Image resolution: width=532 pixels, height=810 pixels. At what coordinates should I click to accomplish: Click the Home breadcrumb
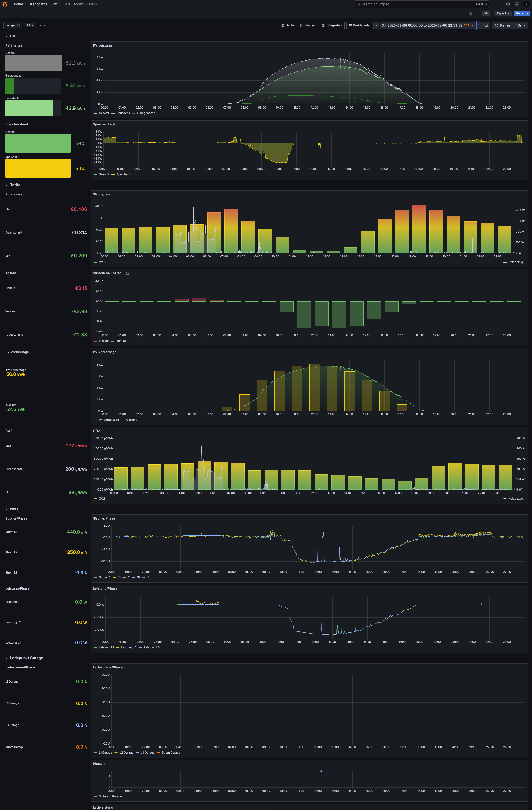(18, 4)
